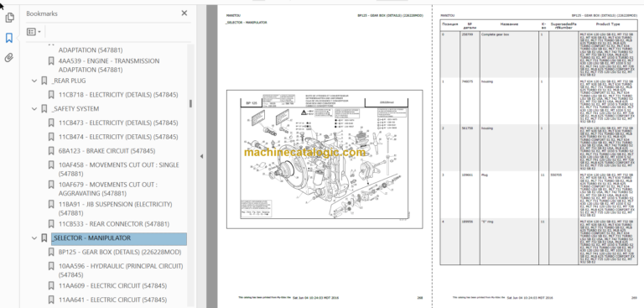The height and width of the screenshot is (308, 644).
Task: Click the bookmark ribbon icon beside 11CB474
Action: [51, 137]
